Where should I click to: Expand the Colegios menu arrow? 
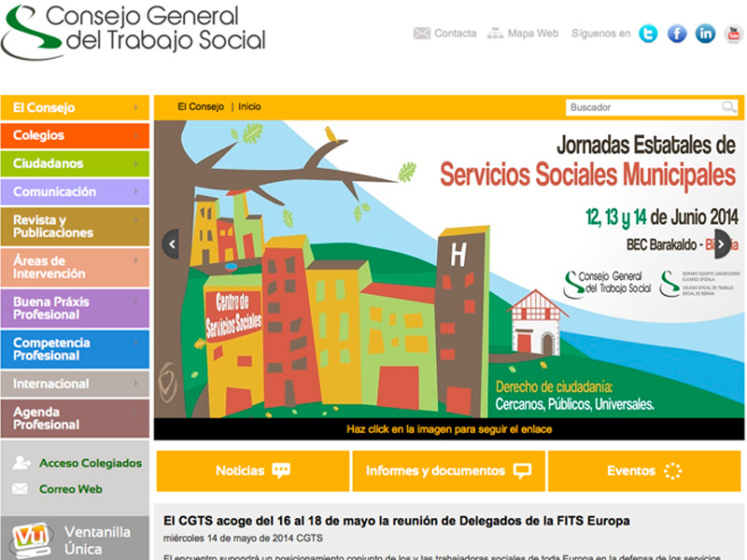pyautogui.click(x=137, y=135)
